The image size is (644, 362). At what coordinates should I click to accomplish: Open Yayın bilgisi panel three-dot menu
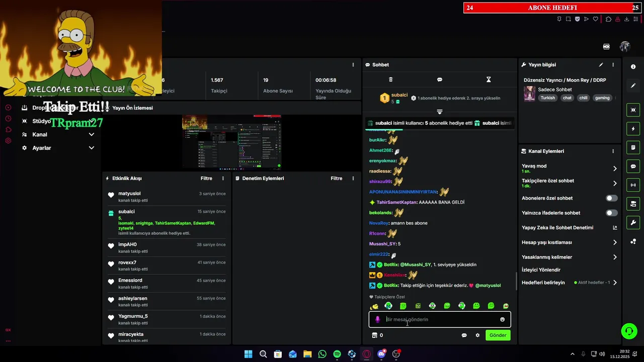613,65
